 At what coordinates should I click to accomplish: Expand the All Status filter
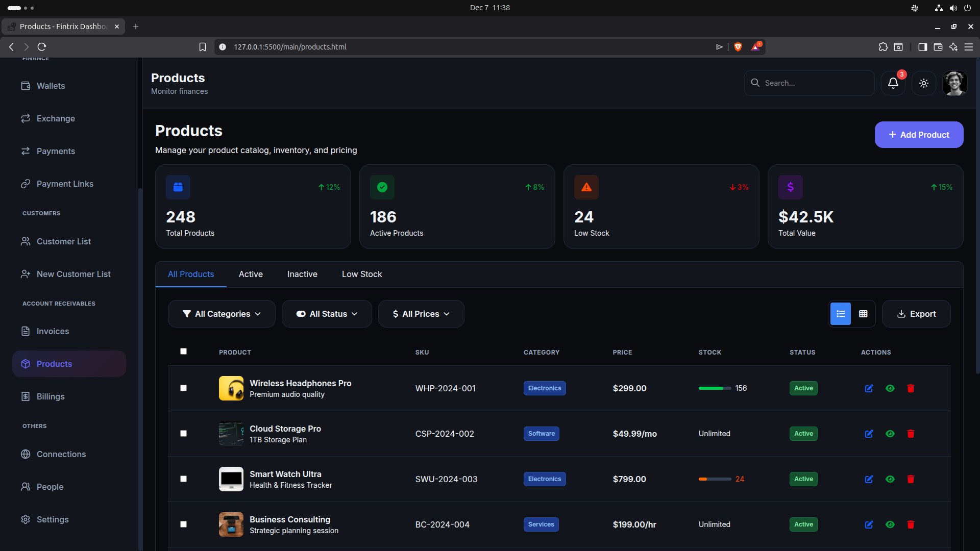tap(327, 314)
